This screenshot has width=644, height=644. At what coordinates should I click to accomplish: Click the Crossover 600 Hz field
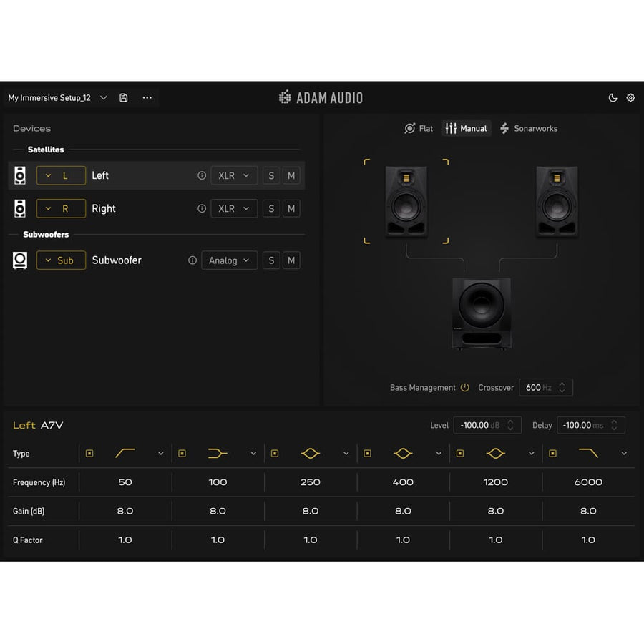(546, 387)
